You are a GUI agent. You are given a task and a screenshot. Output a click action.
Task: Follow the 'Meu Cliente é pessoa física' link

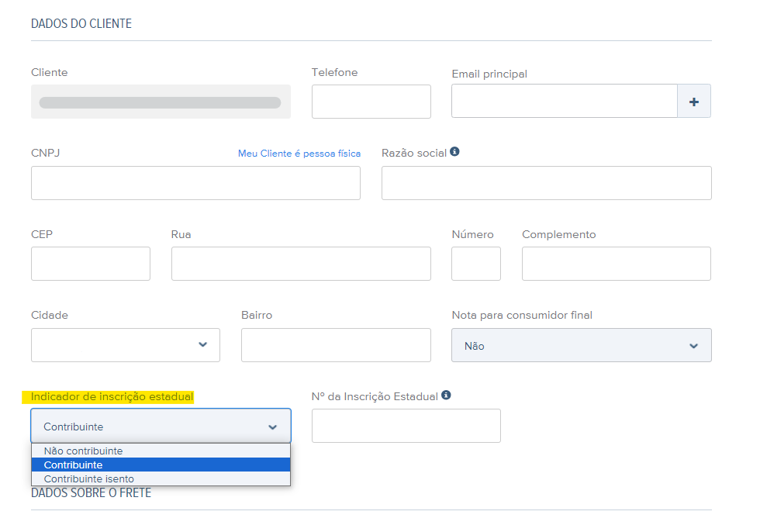coord(299,154)
